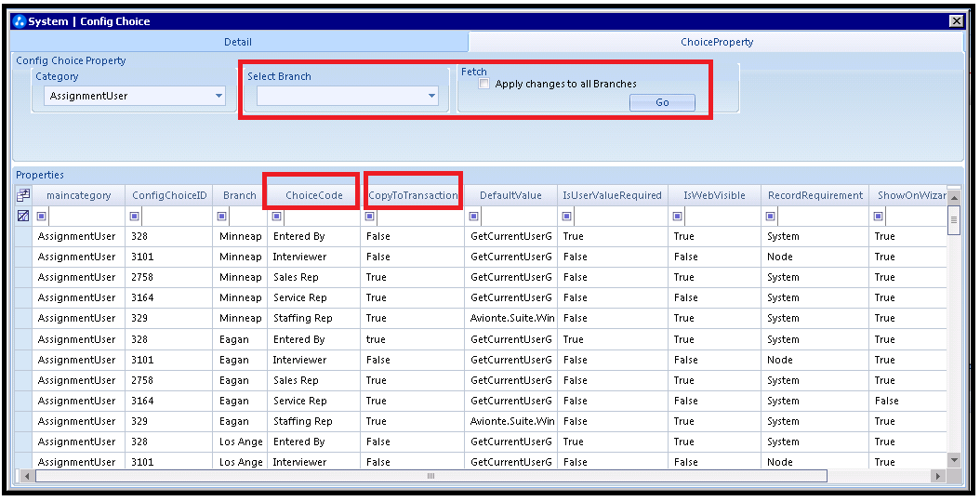Viewport: 980px width, 501px height.
Task: Open filter operator icon under IsWebVisible column
Action: tap(678, 217)
